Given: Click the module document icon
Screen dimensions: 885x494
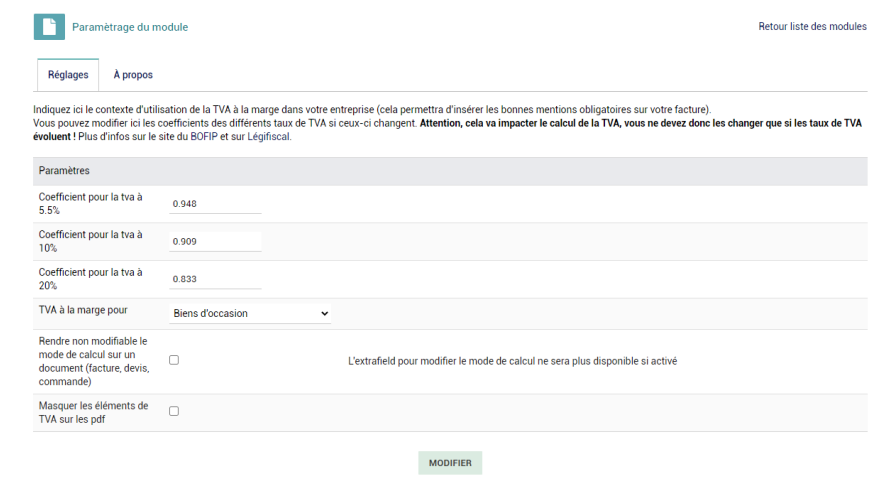Looking at the screenshot, I should click(x=49, y=27).
